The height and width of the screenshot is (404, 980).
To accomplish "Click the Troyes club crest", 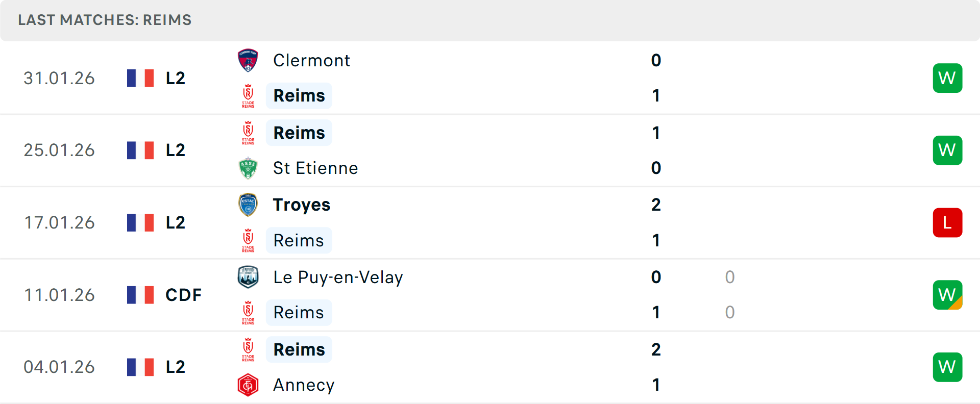I will 248,205.
